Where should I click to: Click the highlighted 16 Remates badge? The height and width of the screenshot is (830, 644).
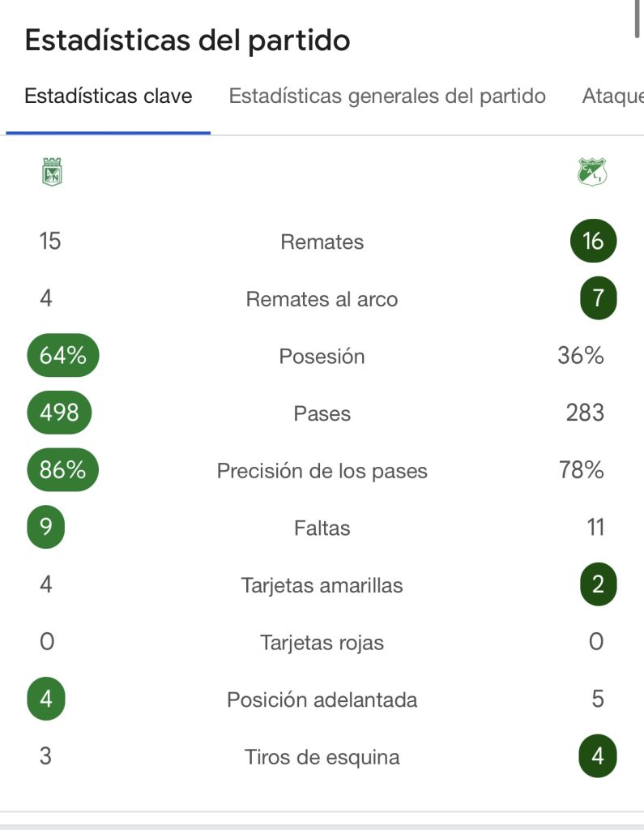coord(593,241)
